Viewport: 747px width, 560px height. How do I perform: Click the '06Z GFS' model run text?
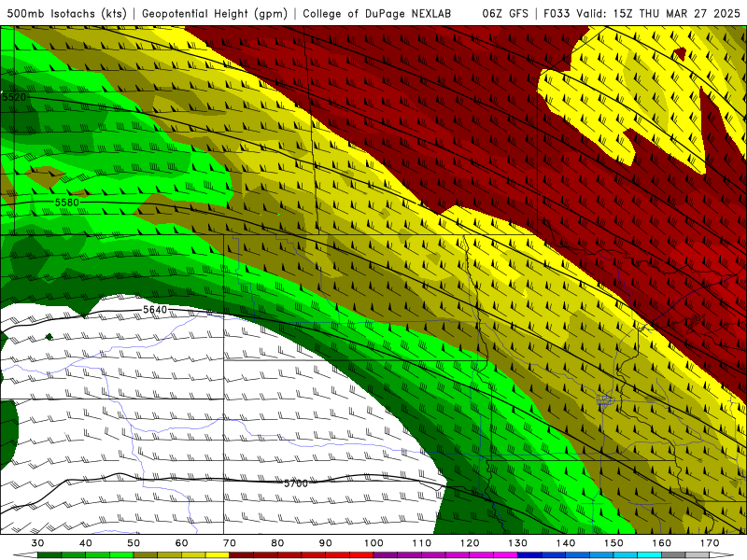coord(505,13)
